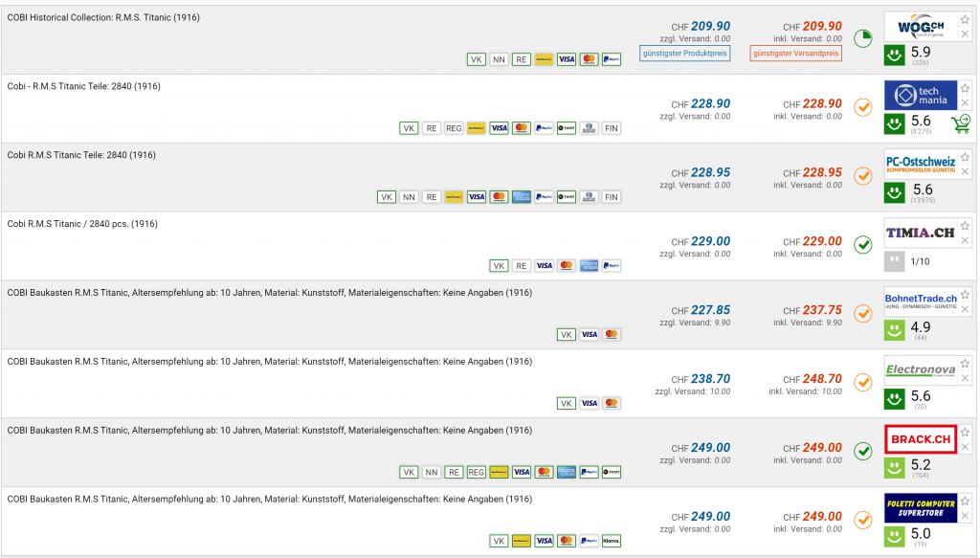This screenshot has height=558, width=980.
Task: Click the Klarna payment icon in Foletti row
Action: point(612,541)
